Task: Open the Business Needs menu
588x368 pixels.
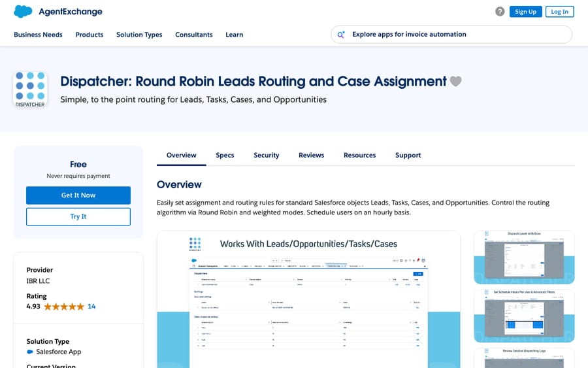Action: coord(38,35)
